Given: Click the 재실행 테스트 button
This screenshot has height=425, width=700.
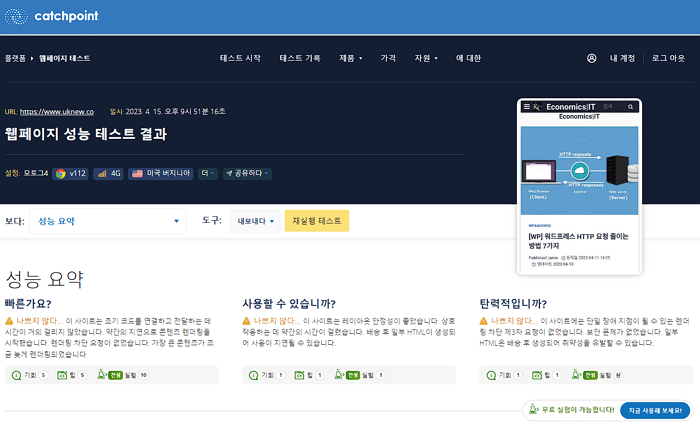Looking at the screenshot, I should pyautogui.click(x=317, y=221).
